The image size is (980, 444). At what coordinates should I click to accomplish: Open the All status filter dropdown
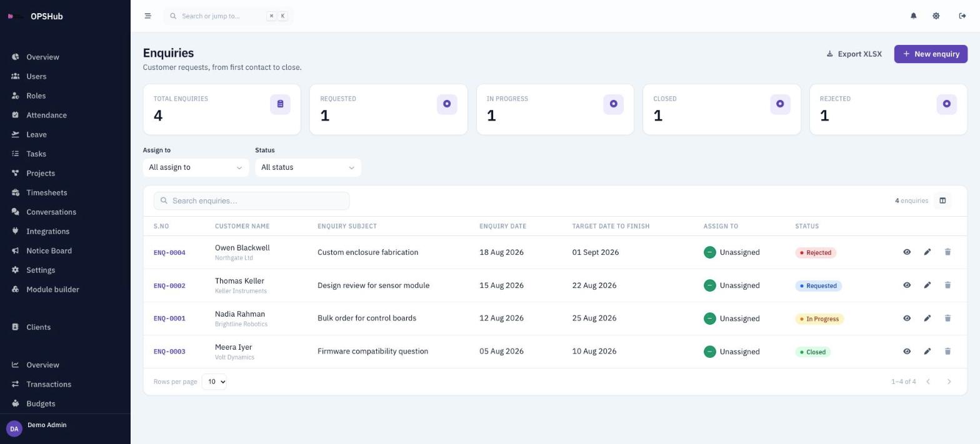[x=308, y=167]
